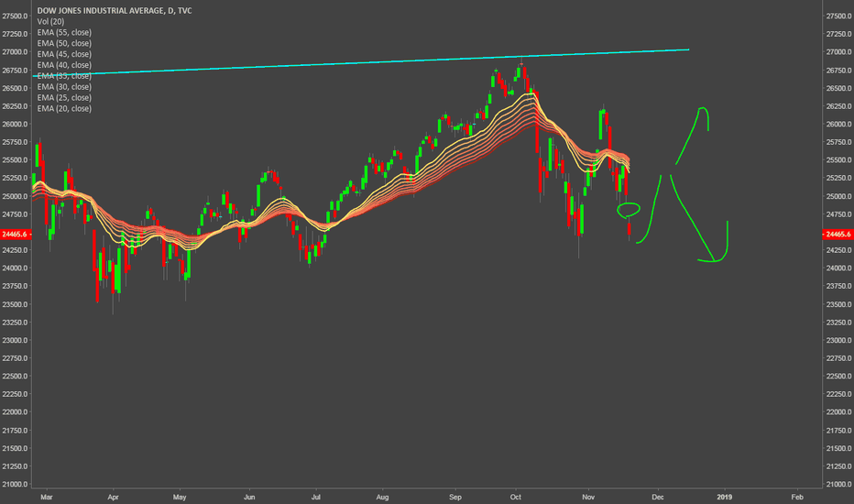
Task: Click the Mar label on time axis
Action: pos(47,497)
